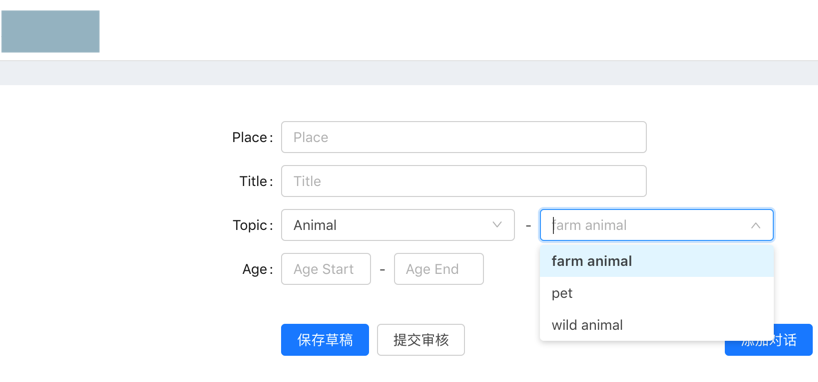The image size is (818, 382).
Task: Click into the Age Start field
Action: 326,269
